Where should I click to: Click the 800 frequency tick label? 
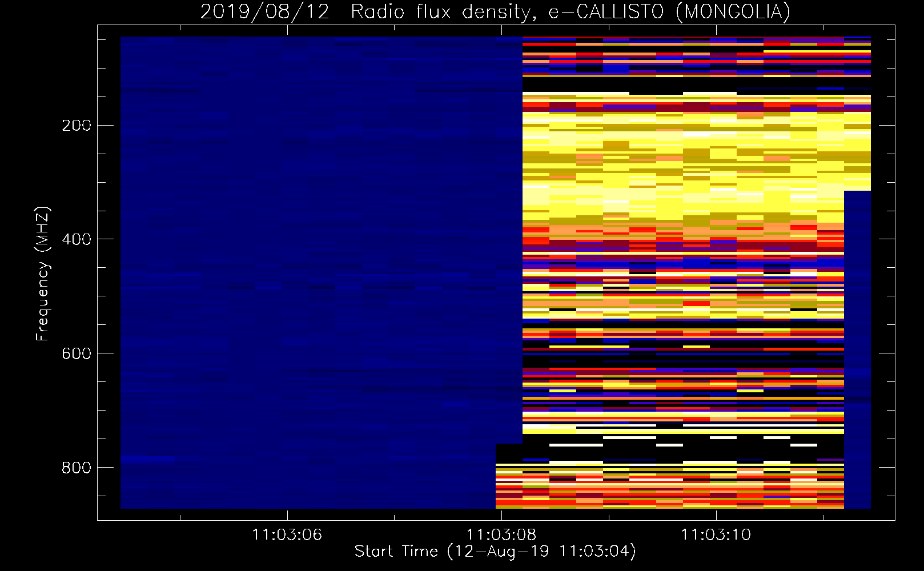coord(77,468)
